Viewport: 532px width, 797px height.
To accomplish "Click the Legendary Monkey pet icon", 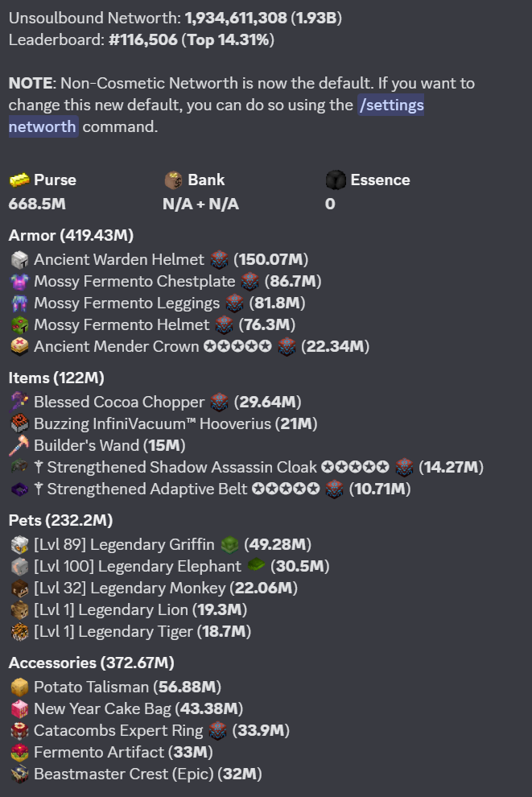I will [x=19, y=588].
